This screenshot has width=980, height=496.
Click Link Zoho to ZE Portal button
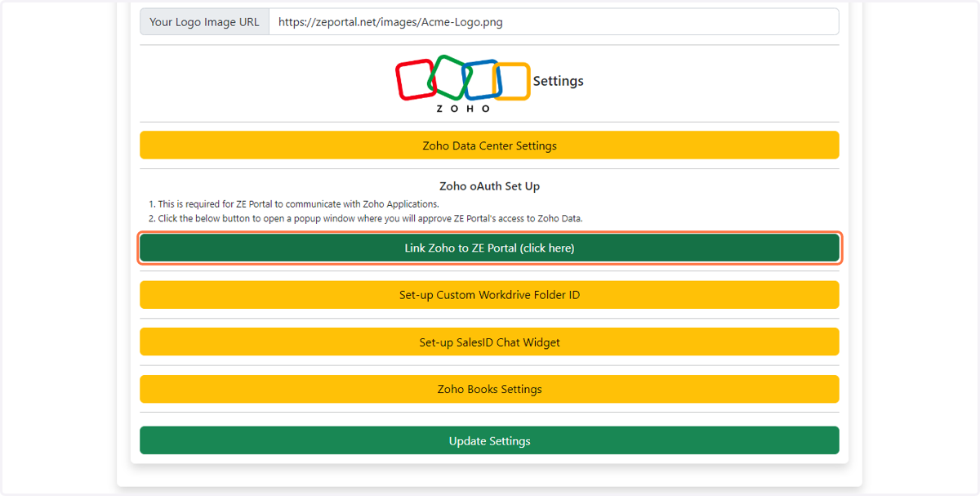[489, 248]
